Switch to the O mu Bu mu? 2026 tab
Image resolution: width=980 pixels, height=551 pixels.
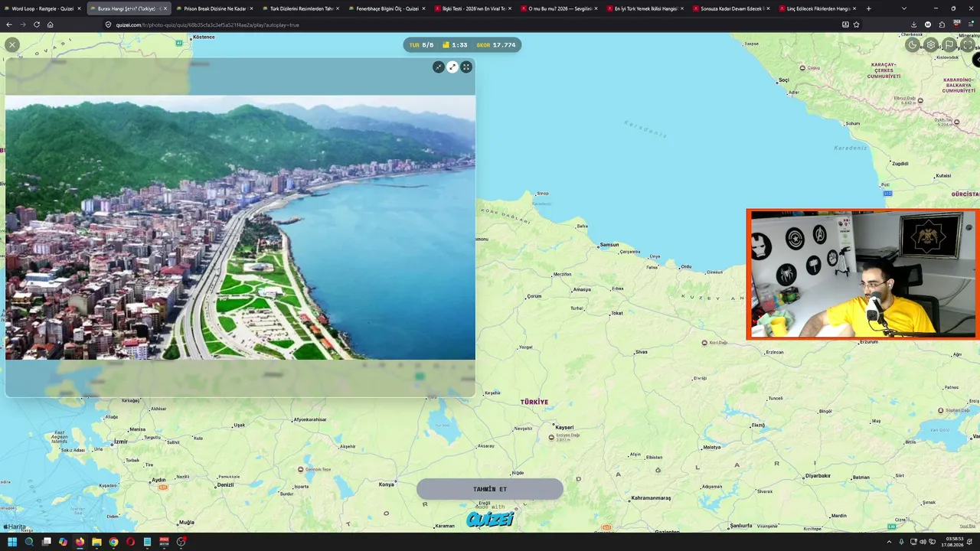tap(560, 8)
